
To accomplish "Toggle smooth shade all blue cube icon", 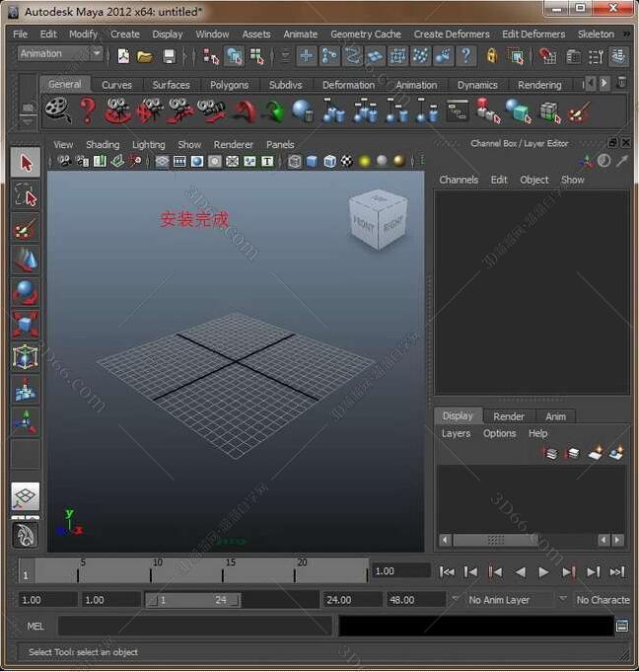I will 312,162.
